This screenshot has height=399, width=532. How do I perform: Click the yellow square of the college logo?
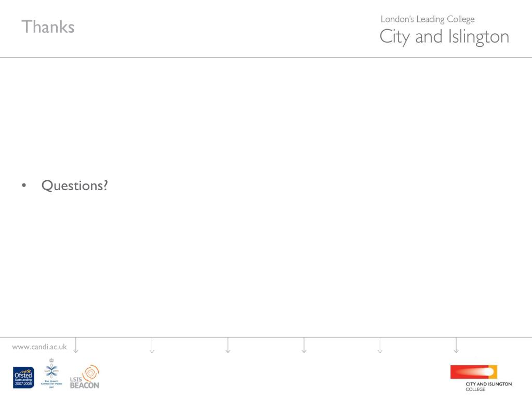pos(493,372)
